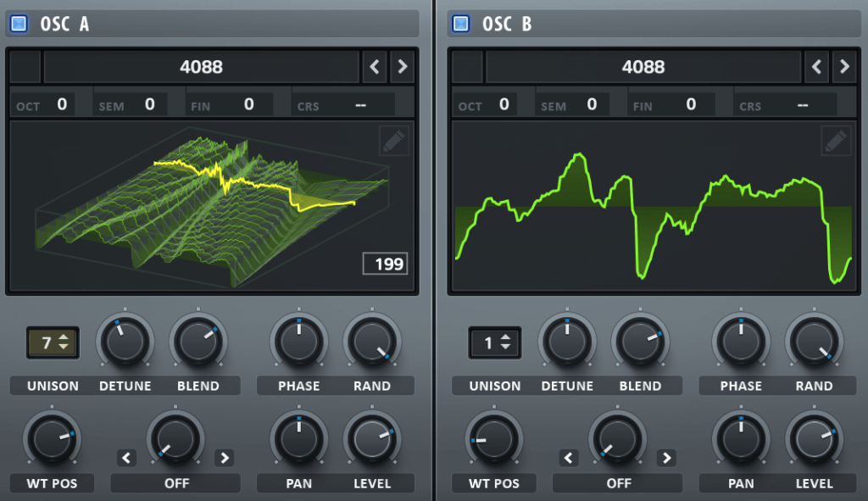Toggle OSC A enable switch

19,24
